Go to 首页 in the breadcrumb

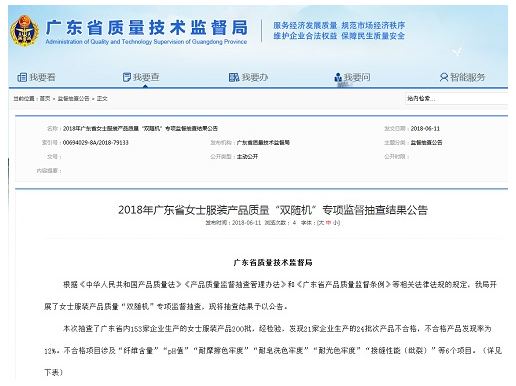(45, 98)
